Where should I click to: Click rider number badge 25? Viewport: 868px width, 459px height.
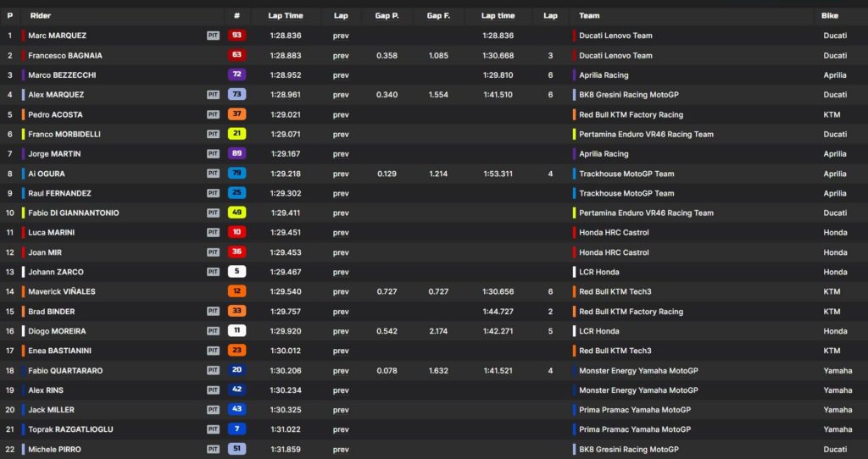[x=236, y=193]
